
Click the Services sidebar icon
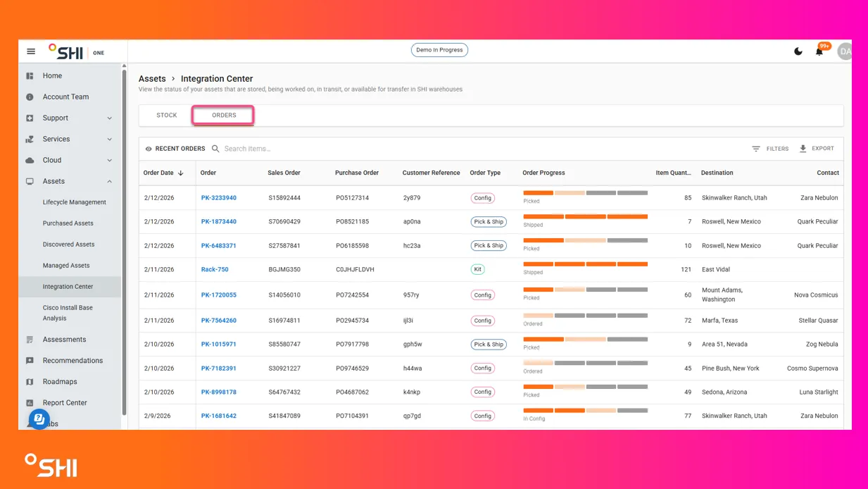pyautogui.click(x=30, y=140)
